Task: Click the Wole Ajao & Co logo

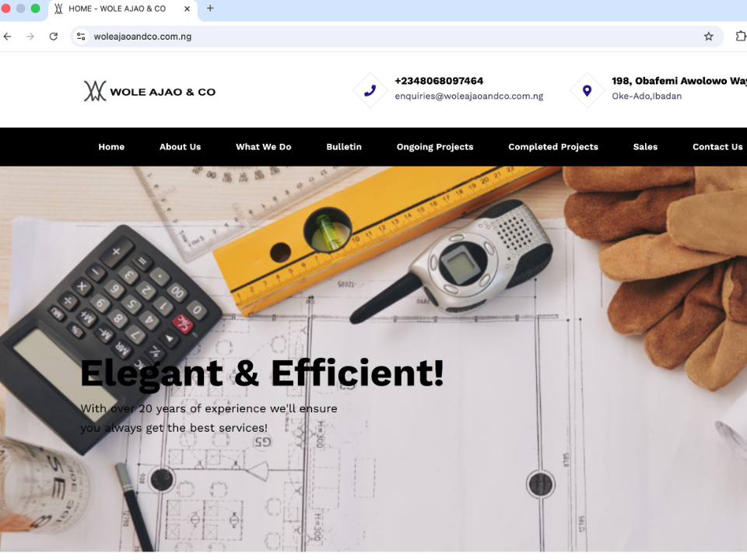Action: pyautogui.click(x=149, y=91)
